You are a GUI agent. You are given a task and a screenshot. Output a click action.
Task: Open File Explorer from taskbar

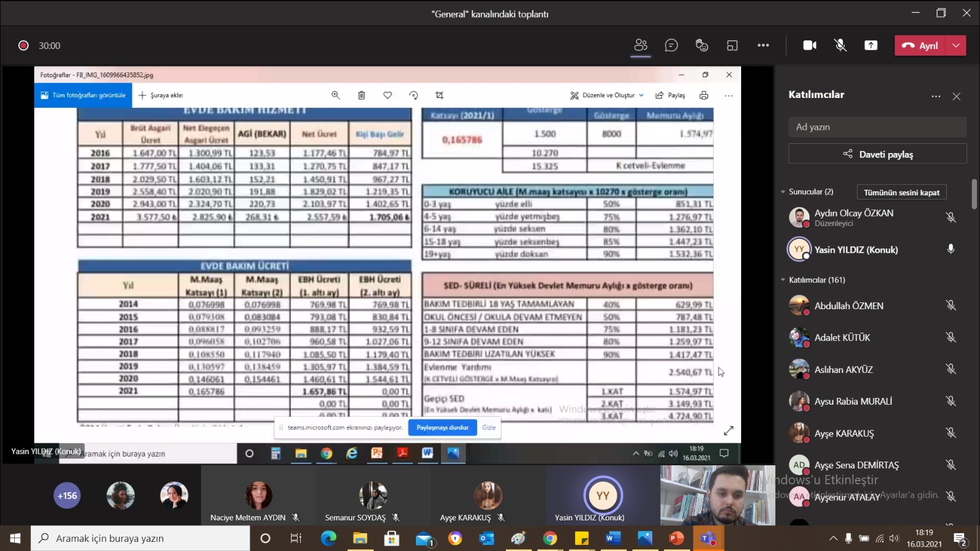tap(360, 538)
